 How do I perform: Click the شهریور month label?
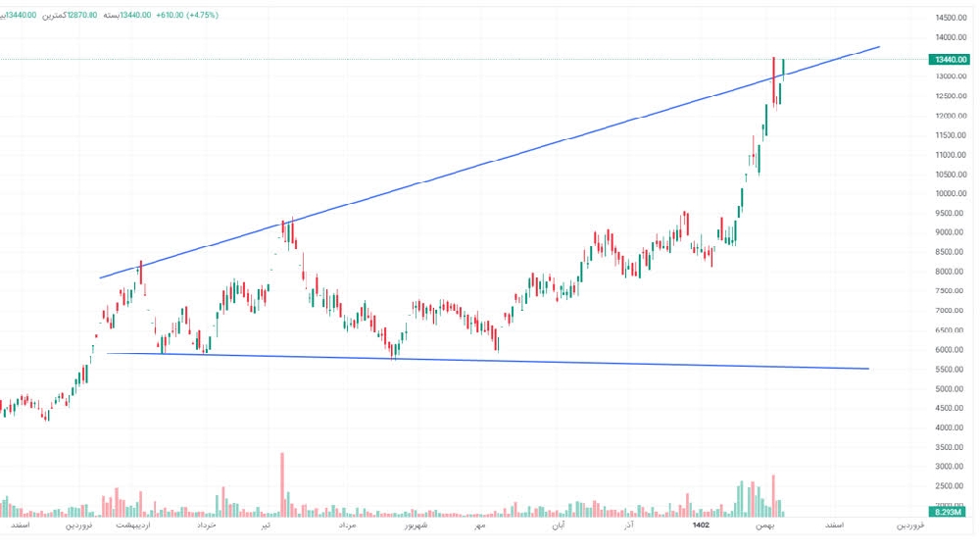[x=416, y=526]
